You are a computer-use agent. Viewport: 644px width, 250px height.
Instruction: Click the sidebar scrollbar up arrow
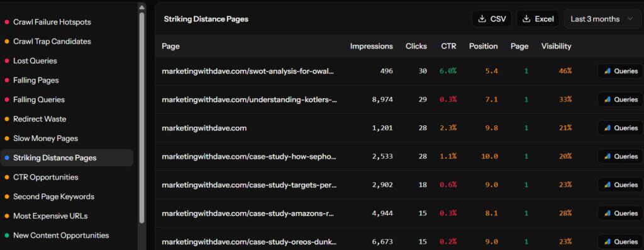click(142, 7)
